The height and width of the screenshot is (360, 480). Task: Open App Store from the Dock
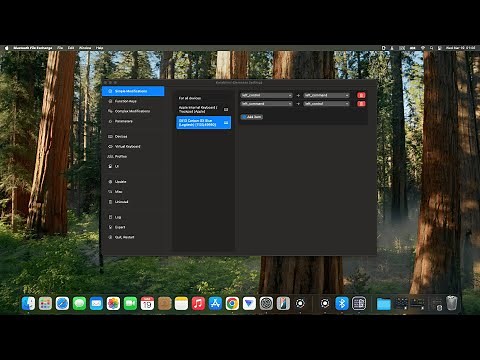tap(215, 304)
